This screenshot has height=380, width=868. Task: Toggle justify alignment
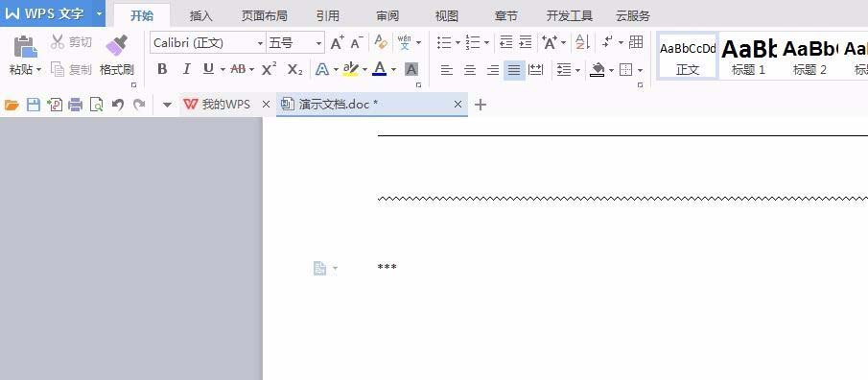pos(514,70)
